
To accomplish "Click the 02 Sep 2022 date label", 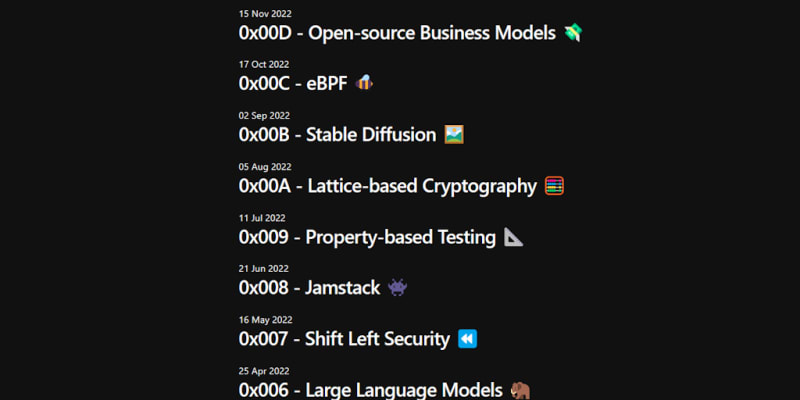I will pyautogui.click(x=265, y=115).
